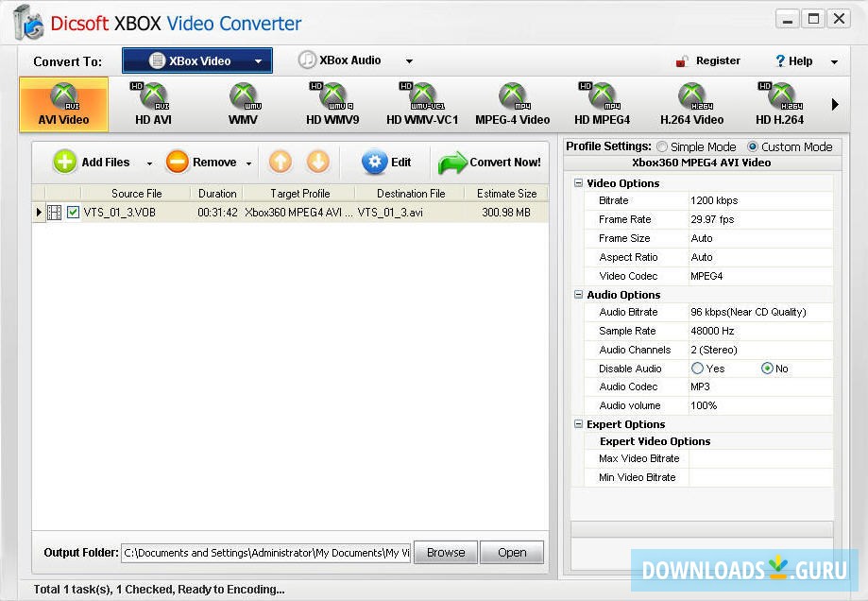
Task: Switch to Simple Mode profile settings
Action: [x=662, y=146]
